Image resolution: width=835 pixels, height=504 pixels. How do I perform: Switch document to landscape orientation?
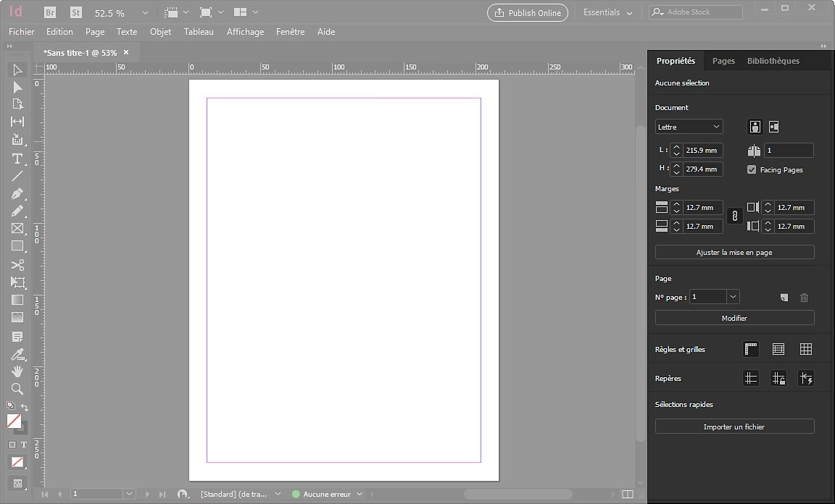[773, 126]
